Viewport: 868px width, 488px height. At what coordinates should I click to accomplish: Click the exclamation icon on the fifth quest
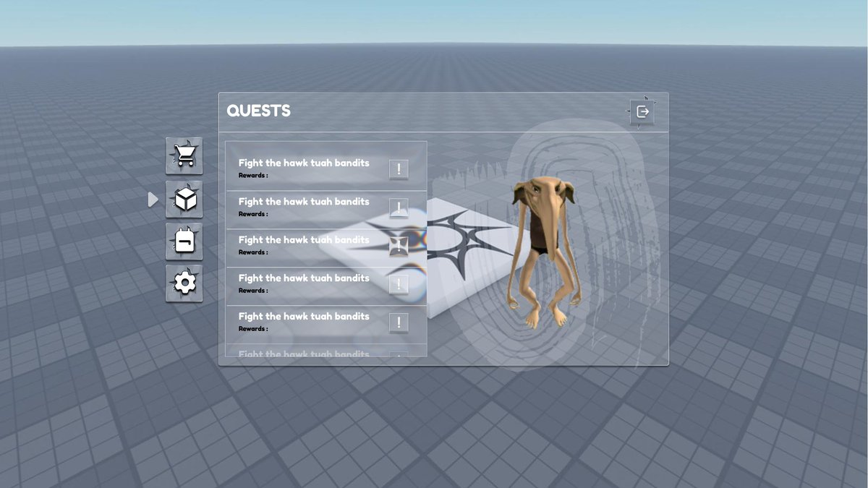pos(400,322)
